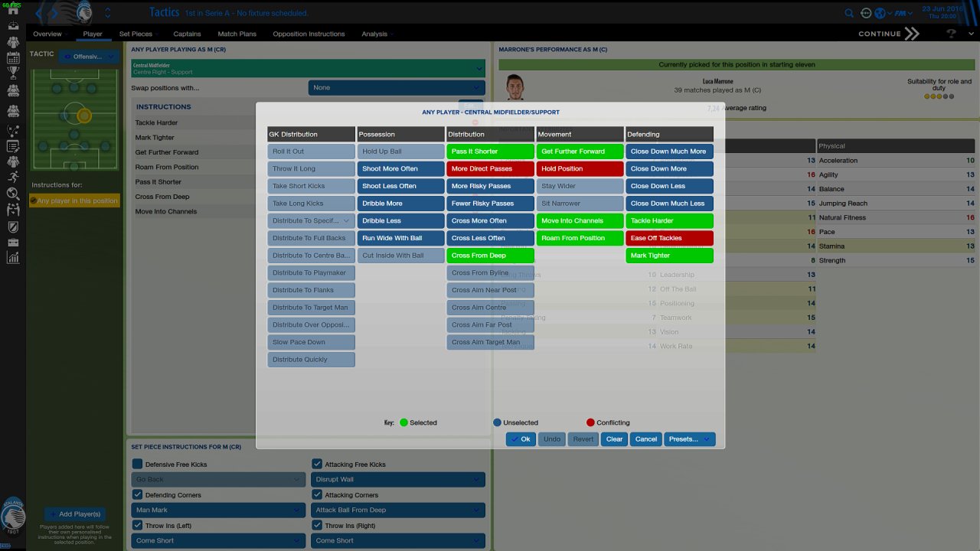The image size is (980, 551).
Task: Open Come Short dropdown under Throw Ins (Right)
Action: 398,541
